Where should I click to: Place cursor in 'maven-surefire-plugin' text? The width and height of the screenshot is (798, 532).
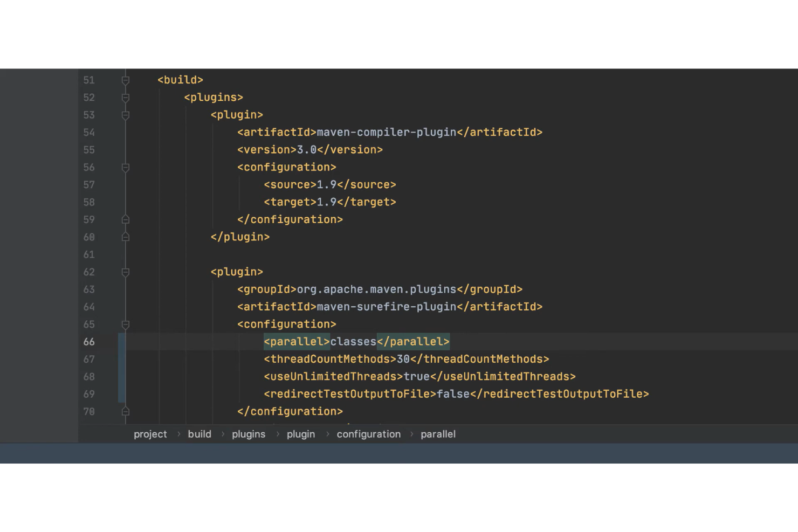pos(387,307)
